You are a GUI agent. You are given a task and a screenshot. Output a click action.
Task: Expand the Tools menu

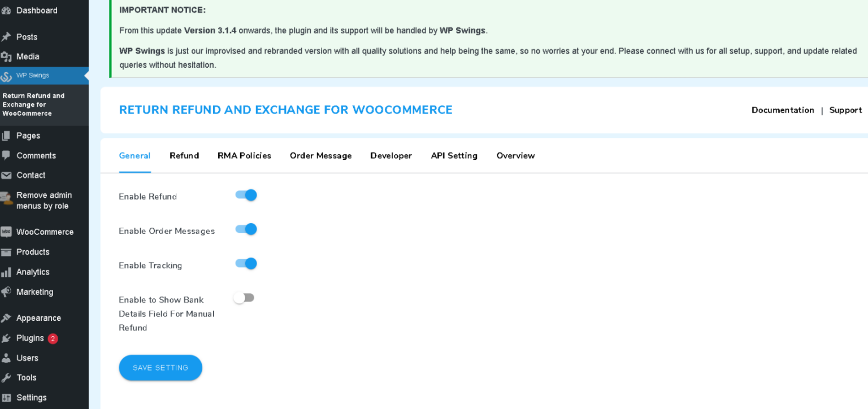(x=26, y=377)
